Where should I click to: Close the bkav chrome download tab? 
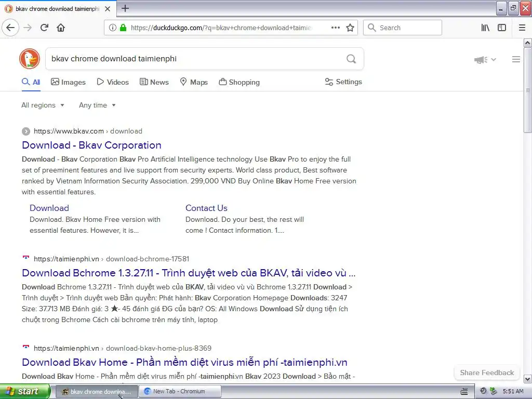coord(107,9)
